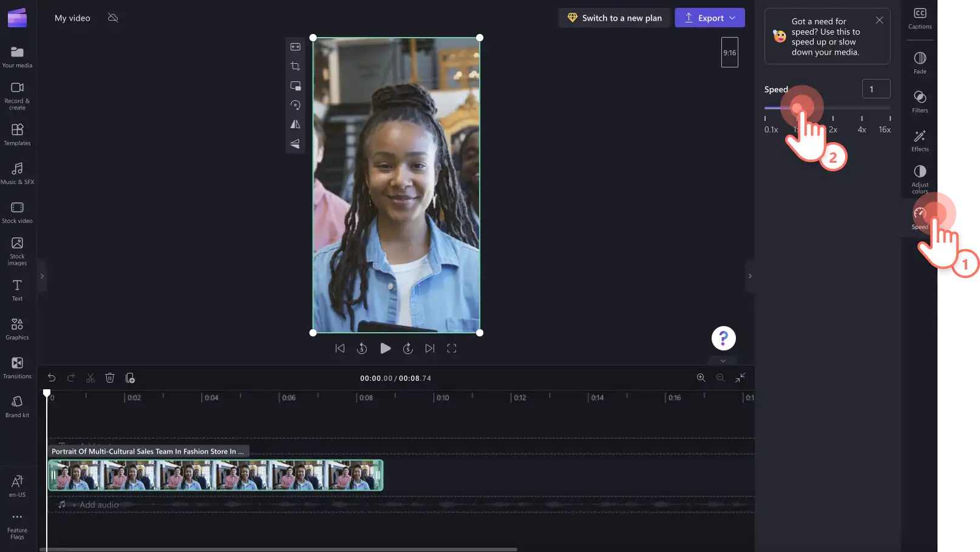Click the cloud sync disabled icon
The height and width of the screenshot is (552, 980).
113,18
